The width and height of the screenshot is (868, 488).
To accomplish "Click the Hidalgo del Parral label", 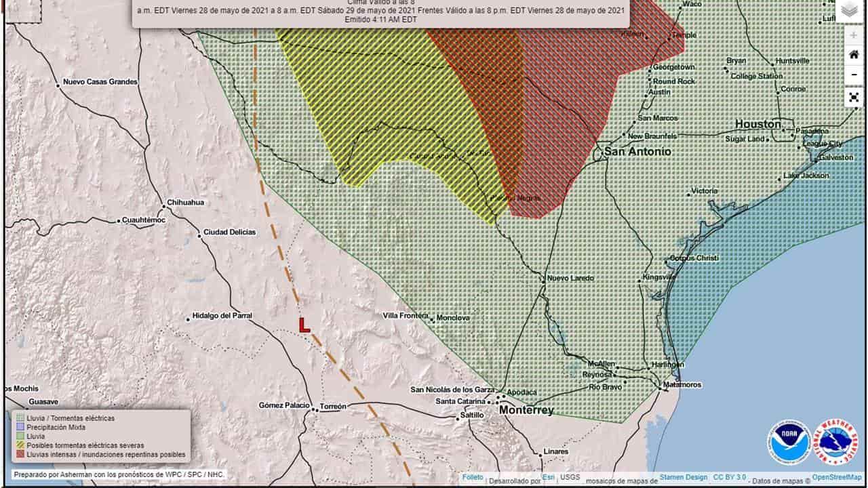I will (x=222, y=316).
